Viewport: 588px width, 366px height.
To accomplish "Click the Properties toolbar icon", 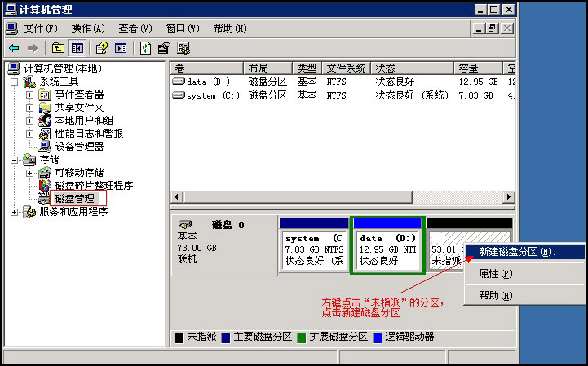I will pos(164,48).
